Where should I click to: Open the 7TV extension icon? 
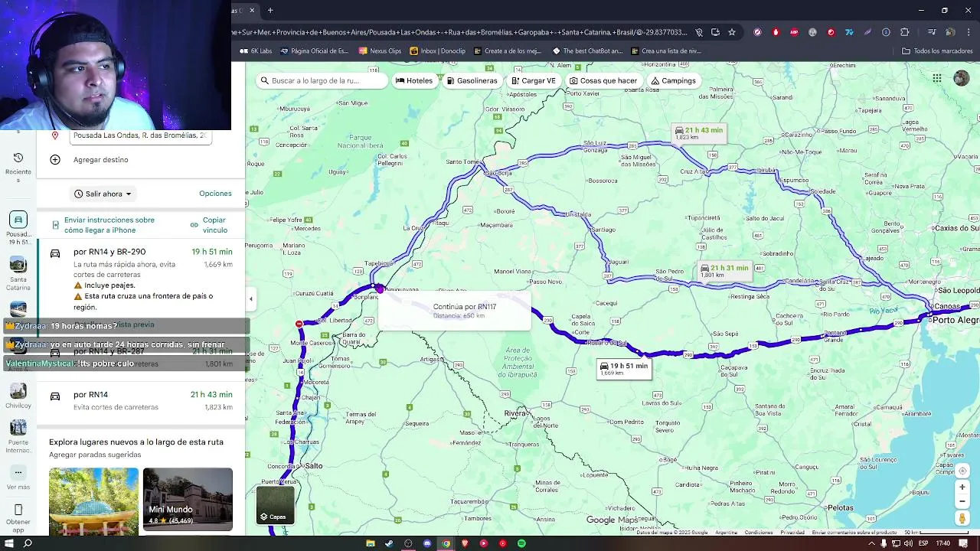click(849, 32)
